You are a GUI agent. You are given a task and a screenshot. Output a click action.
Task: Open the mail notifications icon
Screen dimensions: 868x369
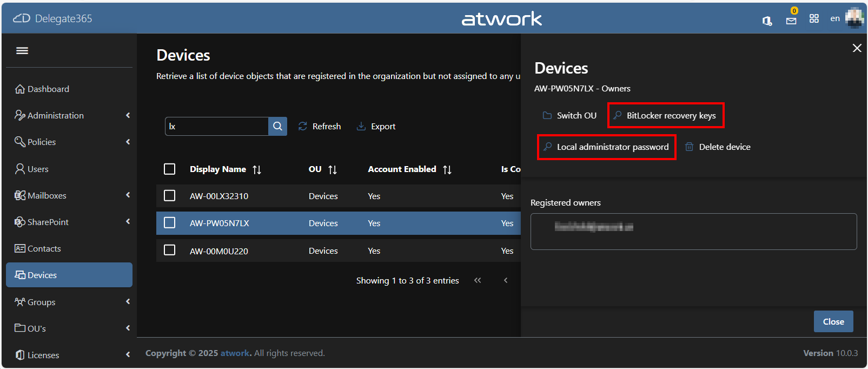[791, 21]
